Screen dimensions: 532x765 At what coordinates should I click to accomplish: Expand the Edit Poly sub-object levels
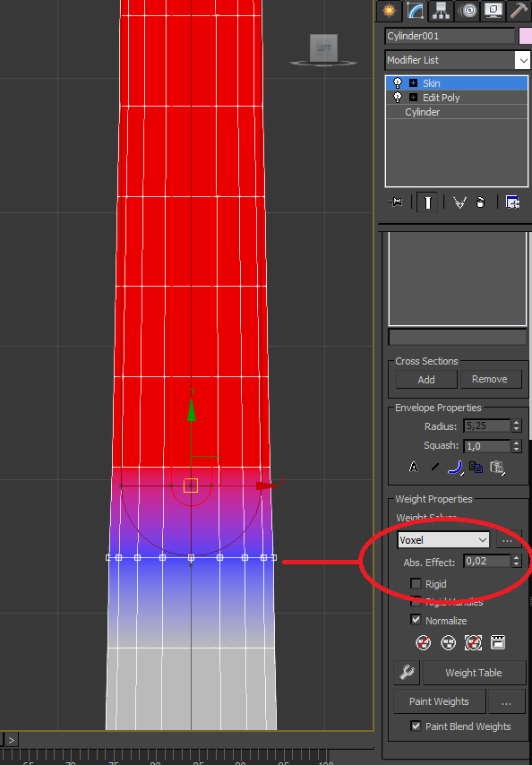(x=413, y=98)
